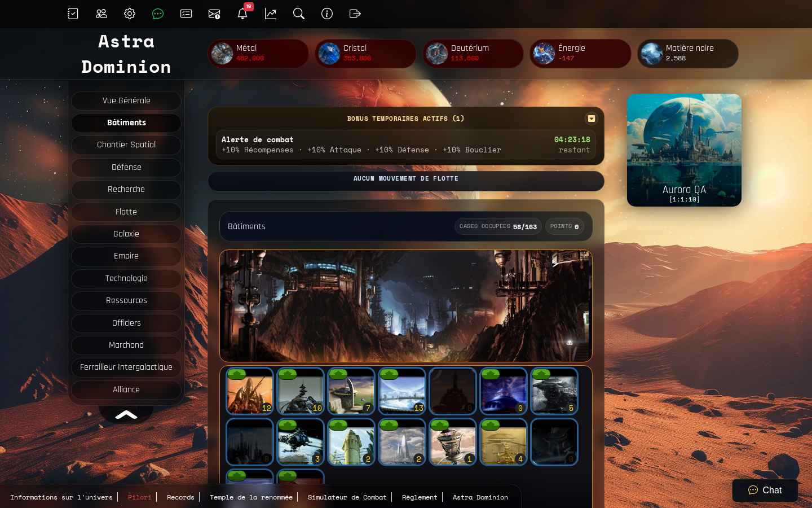Collapse the active temporary bonuses panel
The height and width of the screenshot is (508, 812).
[592, 119]
